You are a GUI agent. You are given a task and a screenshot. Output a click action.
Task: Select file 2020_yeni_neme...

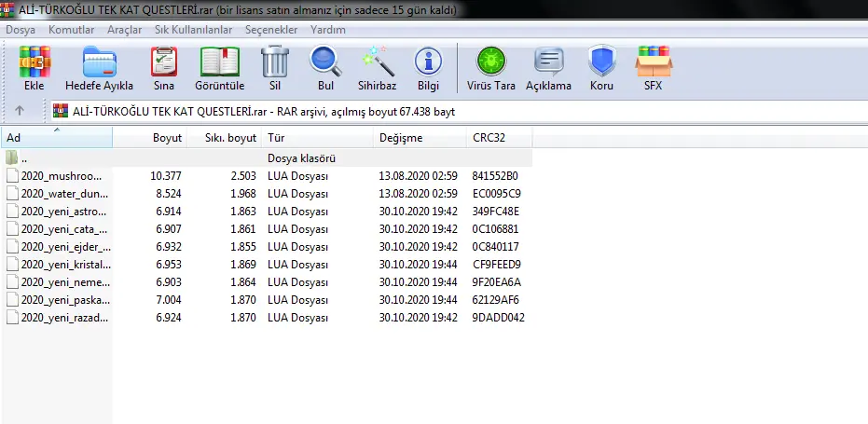coord(65,282)
